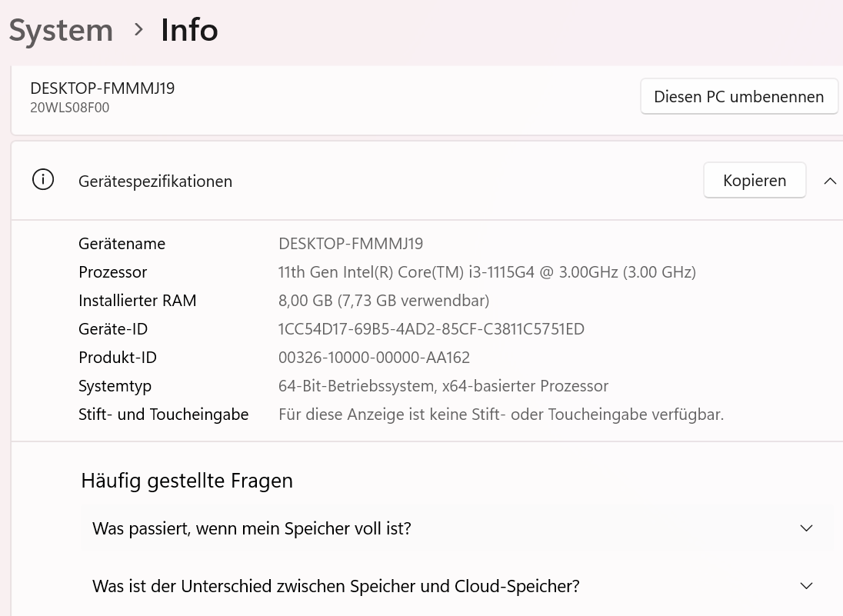Click the model number 20WLS08F00
This screenshot has width=843, height=616.
[x=69, y=108]
